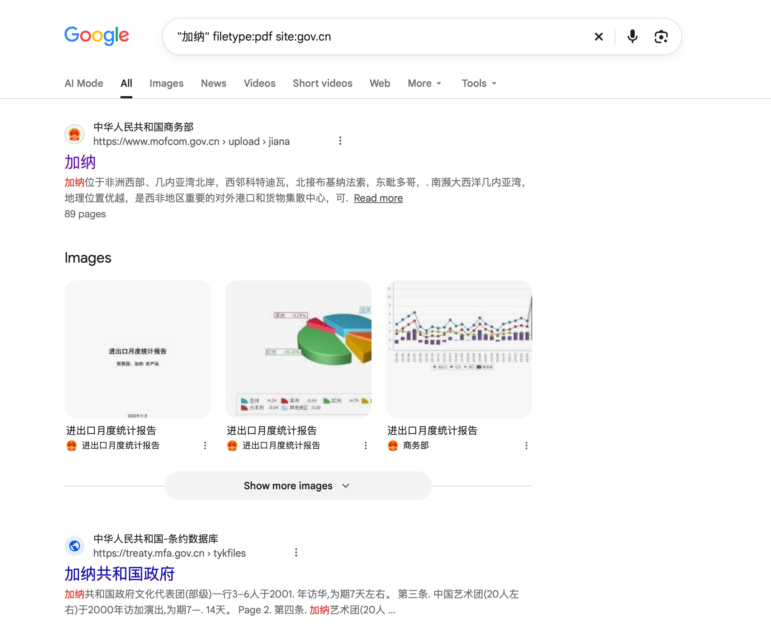Open three-dot menu under 商务部 image card
771x627 pixels.
pos(526,446)
